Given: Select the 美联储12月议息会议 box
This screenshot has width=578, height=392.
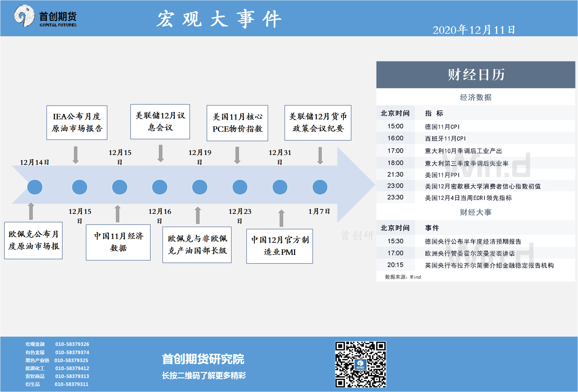Looking at the screenshot, I should (160, 122).
